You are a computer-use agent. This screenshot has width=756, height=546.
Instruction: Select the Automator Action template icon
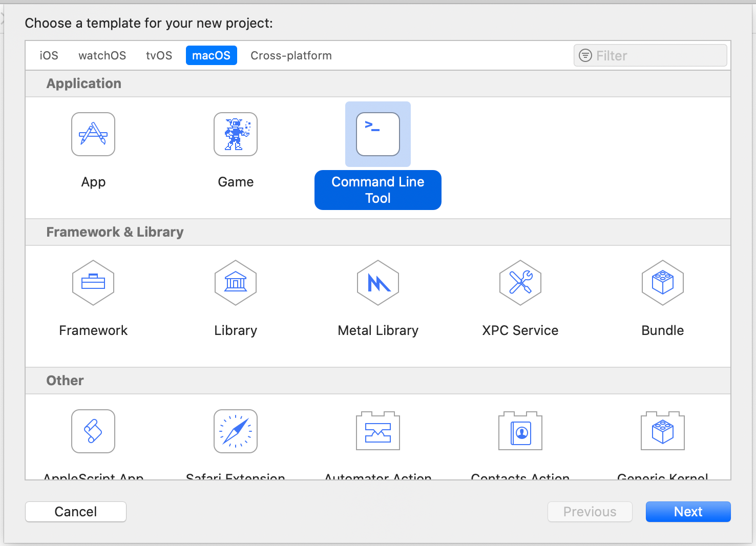tap(378, 431)
